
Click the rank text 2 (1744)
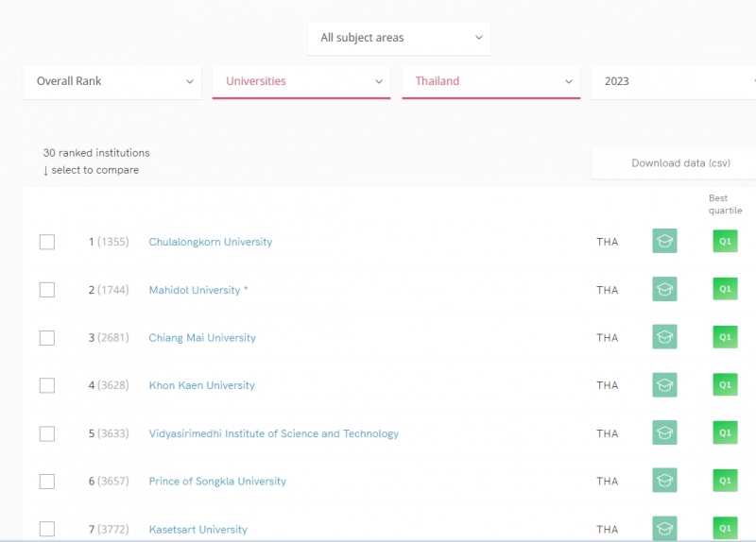point(109,290)
